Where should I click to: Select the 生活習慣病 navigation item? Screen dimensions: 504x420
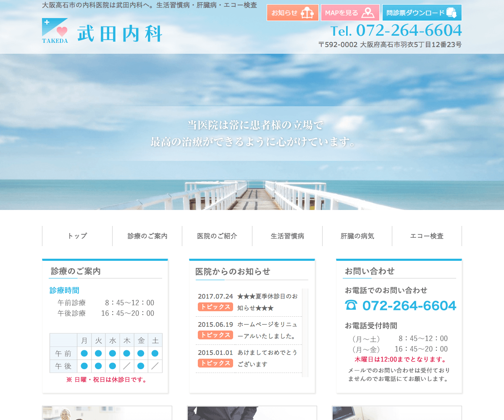coord(287,236)
